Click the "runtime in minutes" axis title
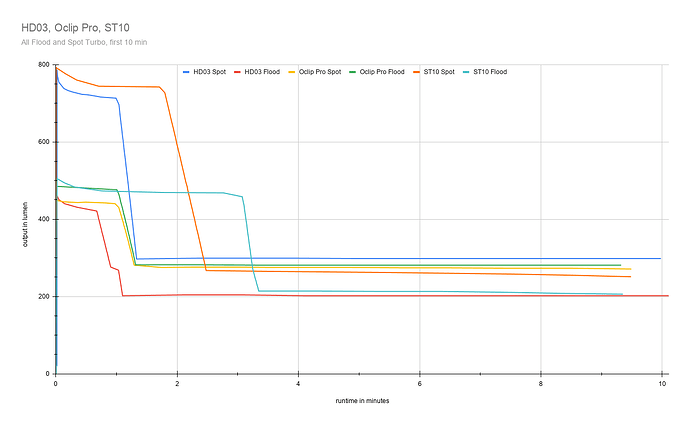 [x=362, y=400]
